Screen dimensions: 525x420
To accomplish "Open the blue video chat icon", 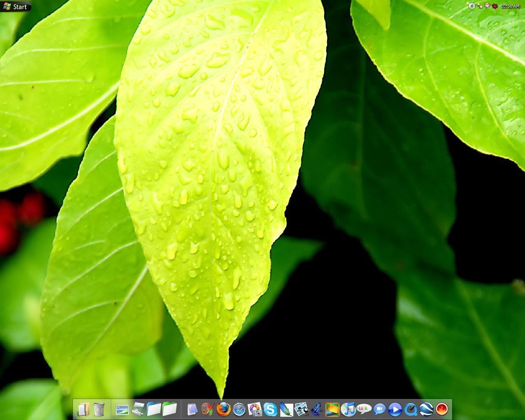I will click(x=379, y=409).
